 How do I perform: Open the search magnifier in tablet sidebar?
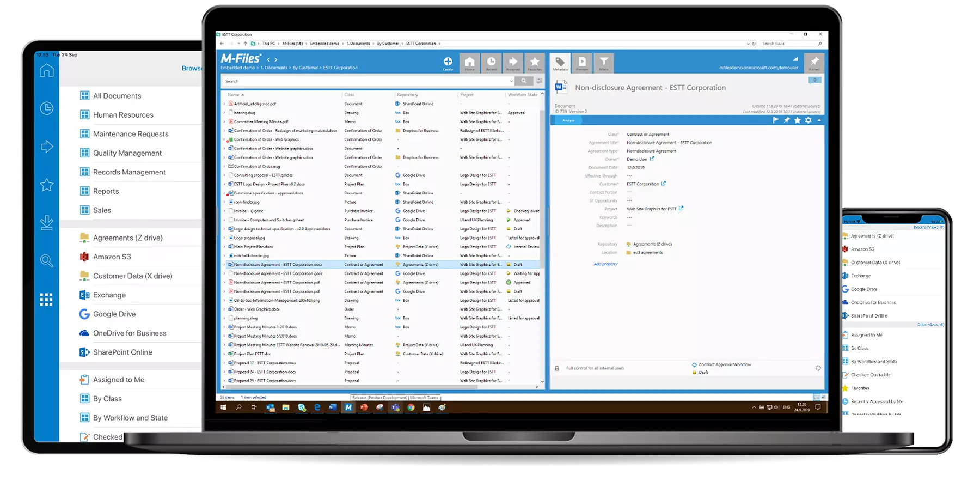coord(47,261)
